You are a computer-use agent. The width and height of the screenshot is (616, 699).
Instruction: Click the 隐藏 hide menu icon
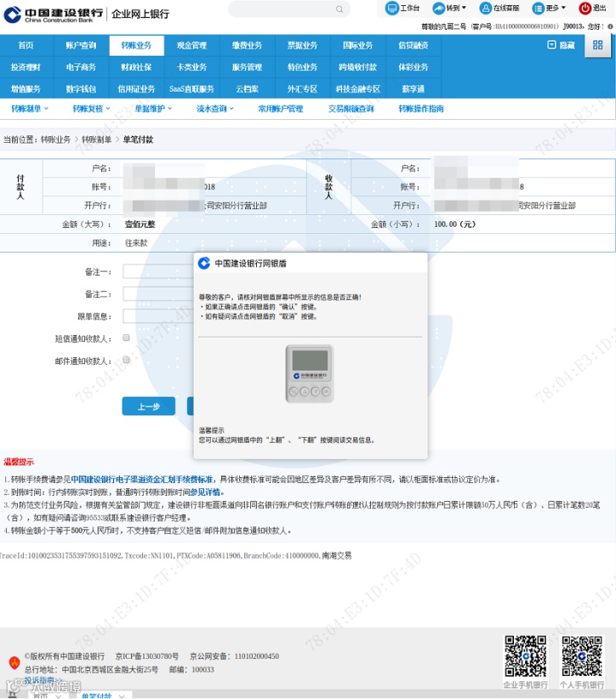pos(552,44)
